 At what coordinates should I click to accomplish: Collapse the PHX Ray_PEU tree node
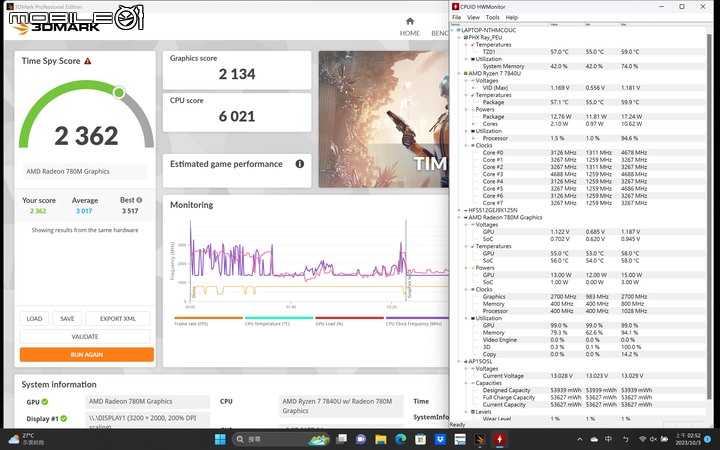(x=460, y=38)
